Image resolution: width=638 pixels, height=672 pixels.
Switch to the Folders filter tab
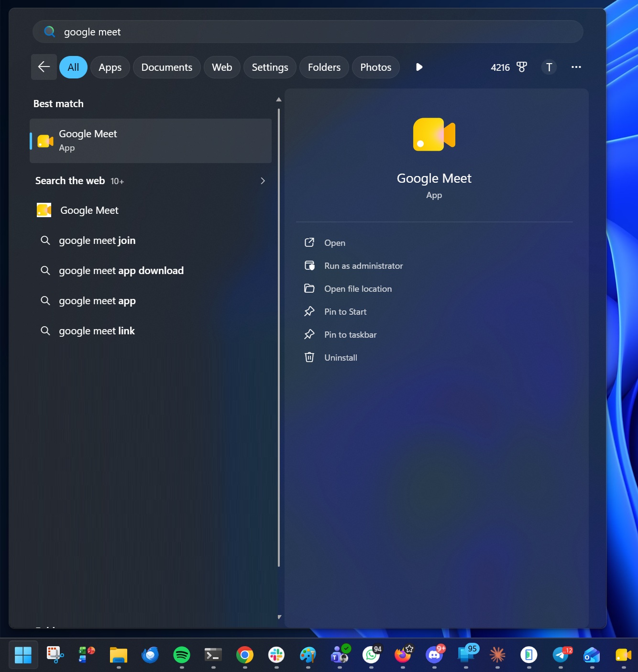324,67
